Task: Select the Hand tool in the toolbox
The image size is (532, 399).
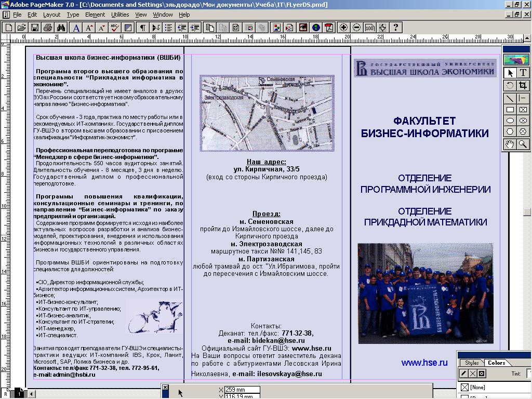Action: click(x=510, y=144)
